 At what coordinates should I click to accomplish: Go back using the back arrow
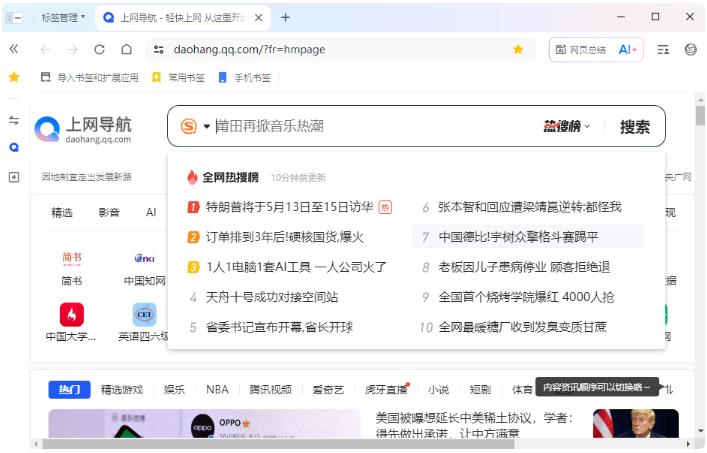[x=46, y=50]
